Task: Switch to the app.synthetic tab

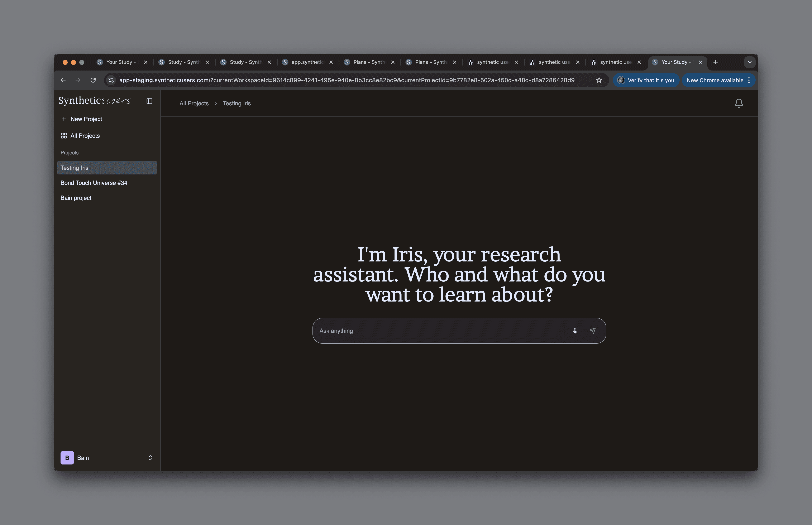Action: point(307,62)
